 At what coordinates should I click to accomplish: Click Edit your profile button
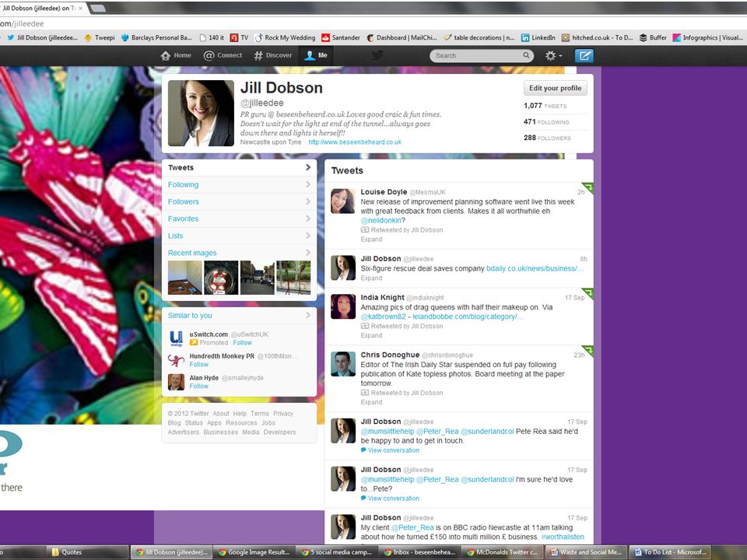555,88
